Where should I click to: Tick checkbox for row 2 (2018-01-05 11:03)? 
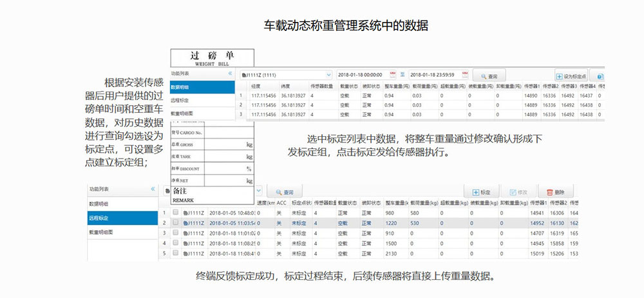pos(175,223)
